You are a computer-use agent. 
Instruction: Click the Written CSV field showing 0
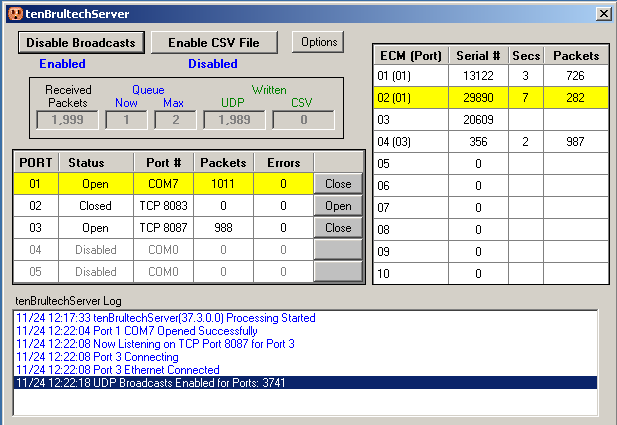303,120
